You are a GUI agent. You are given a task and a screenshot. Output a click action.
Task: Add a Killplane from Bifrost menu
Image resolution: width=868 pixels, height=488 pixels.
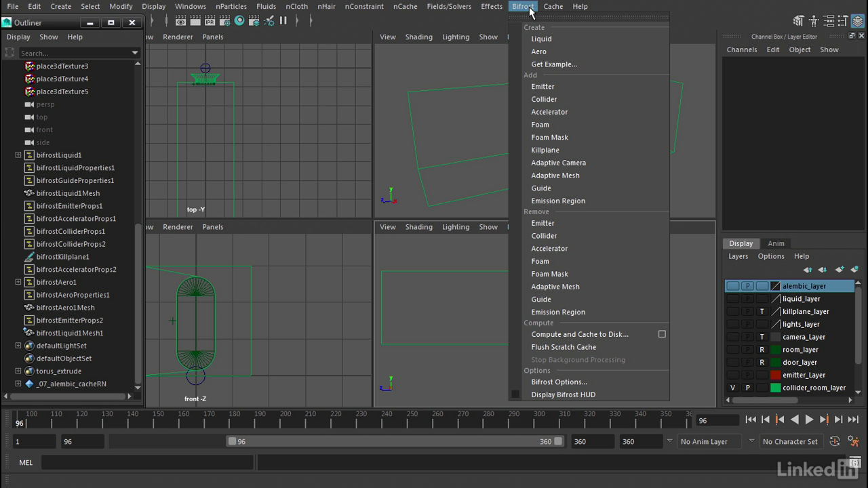point(545,150)
